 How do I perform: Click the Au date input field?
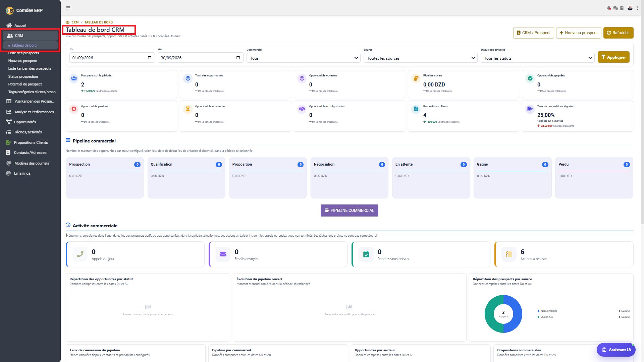point(201,58)
